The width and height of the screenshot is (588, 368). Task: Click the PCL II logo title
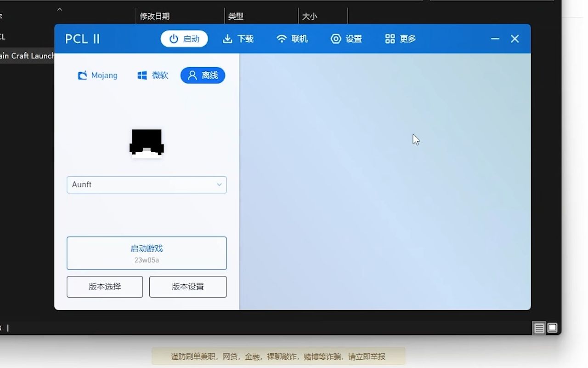(82, 39)
